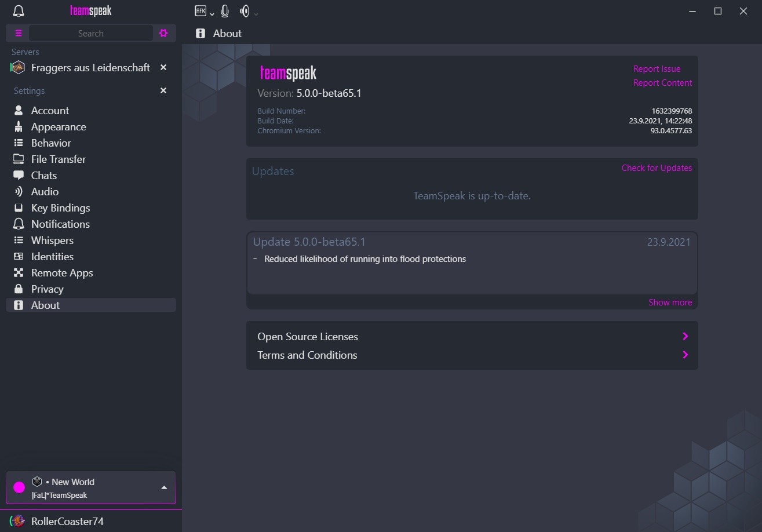Focus the Search field

[91, 33]
